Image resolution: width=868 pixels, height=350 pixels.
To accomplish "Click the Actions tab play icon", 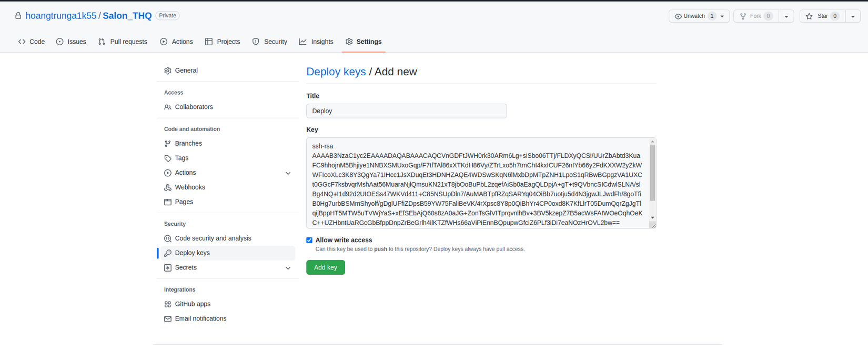I will pos(164,42).
